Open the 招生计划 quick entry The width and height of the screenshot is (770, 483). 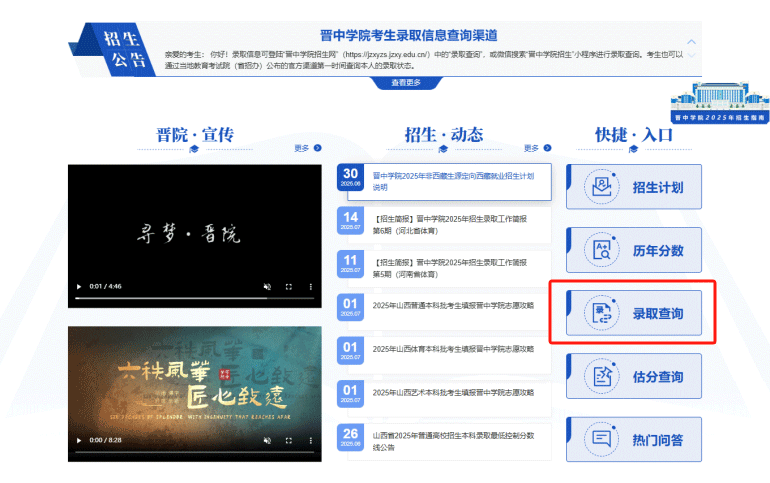click(634, 187)
